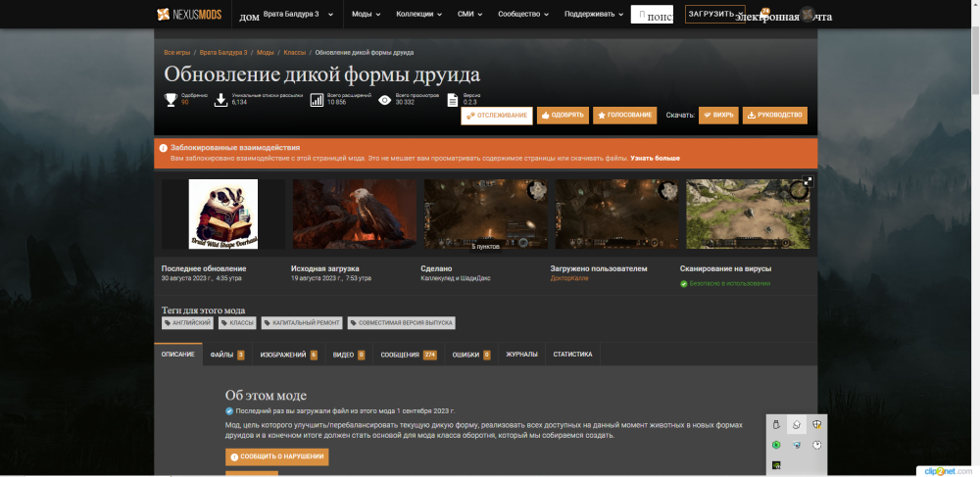
Task: Open the badger reading book thumbnail
Action: (223, 215)
